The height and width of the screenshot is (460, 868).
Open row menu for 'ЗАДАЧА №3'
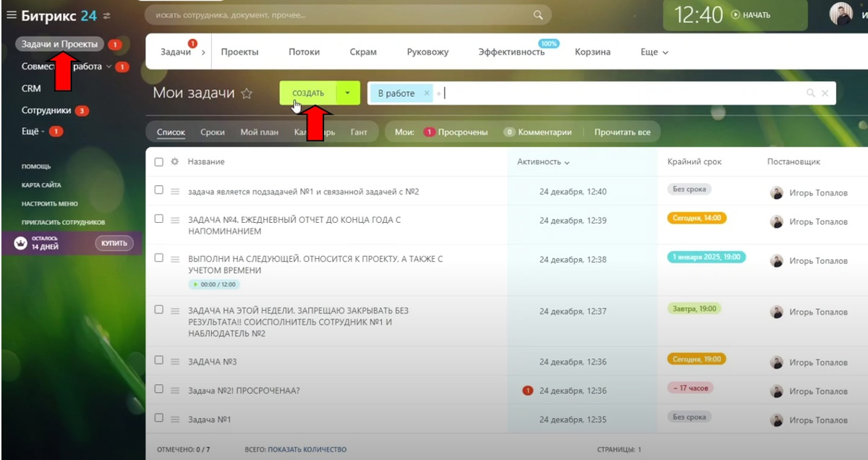click(175, 361)
